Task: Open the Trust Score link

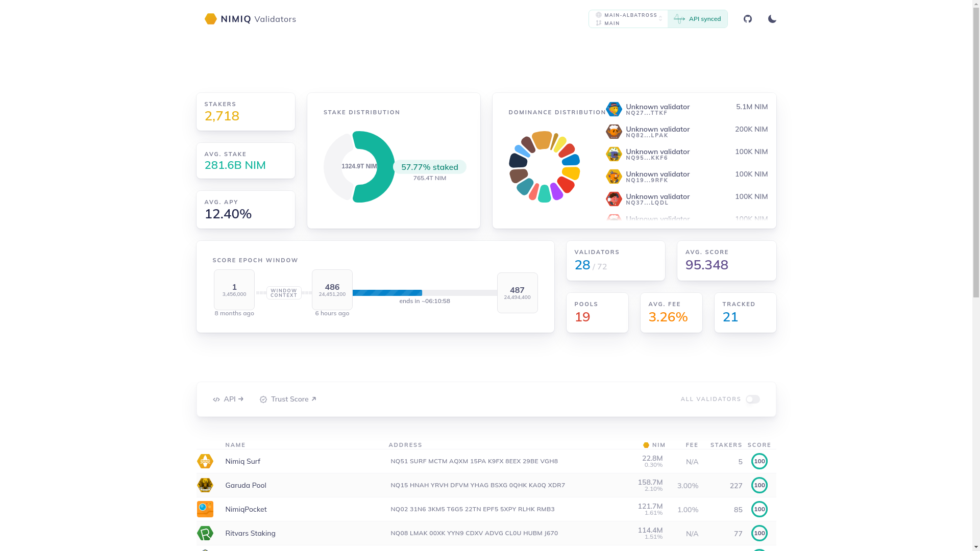Action: (288, 399)
